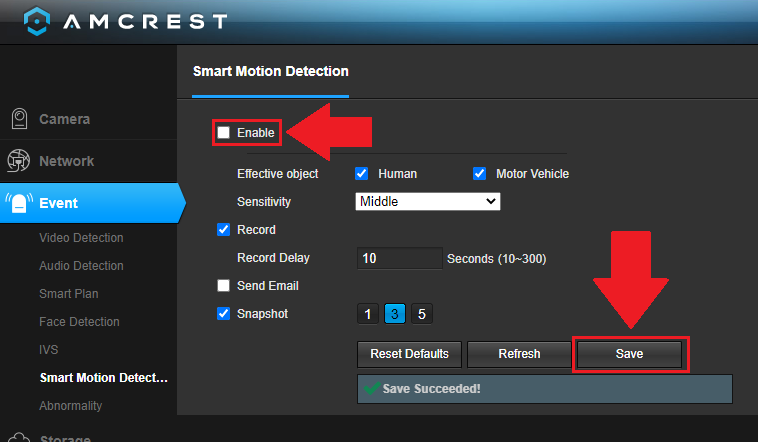Click the Amcrest logo icon
Screen dimensions: 758x442
(37, 21)
